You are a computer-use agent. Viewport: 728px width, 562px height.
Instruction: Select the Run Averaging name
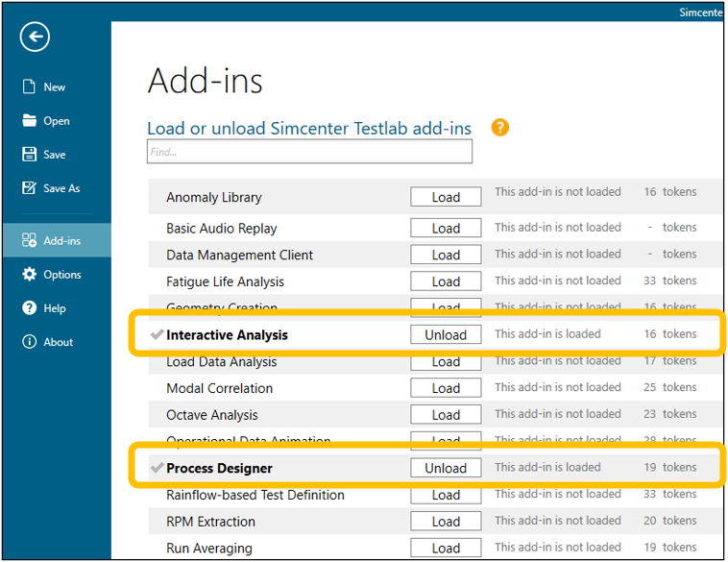[209, 548]
